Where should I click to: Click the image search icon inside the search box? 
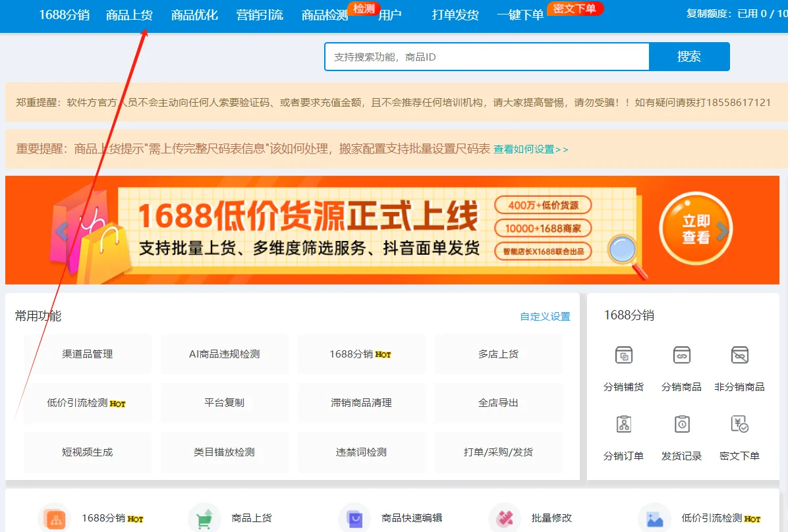(x=634, y=57)
